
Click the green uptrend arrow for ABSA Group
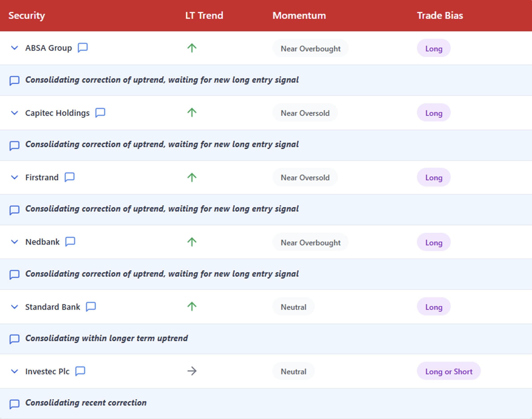pyautogui.click(x=192, y=48)
